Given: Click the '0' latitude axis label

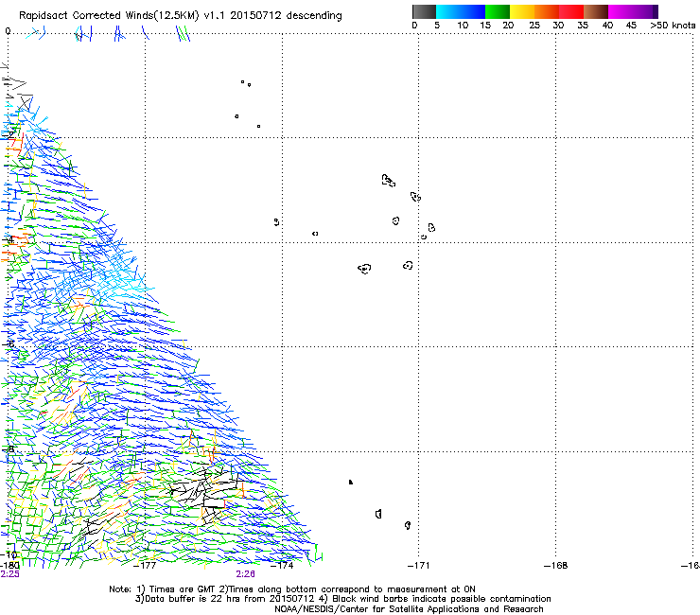Looking at the screenshot, I should (8, 31).
